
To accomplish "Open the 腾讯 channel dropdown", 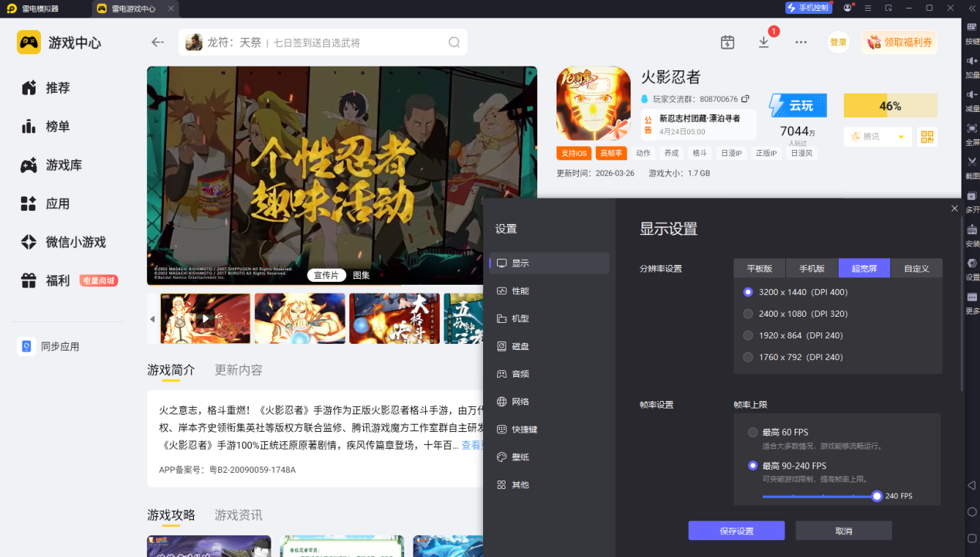I will [x=878, y=137].
